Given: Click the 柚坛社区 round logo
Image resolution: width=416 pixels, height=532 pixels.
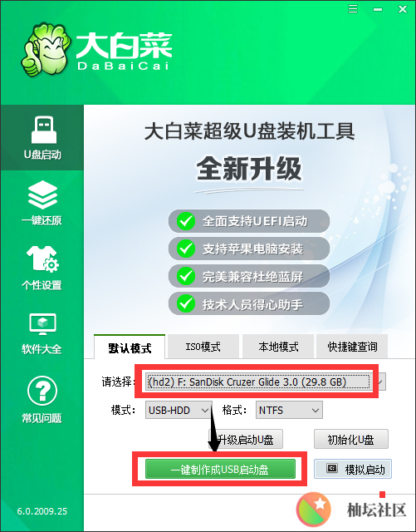Looking at the screenshot, I should 314,509.
